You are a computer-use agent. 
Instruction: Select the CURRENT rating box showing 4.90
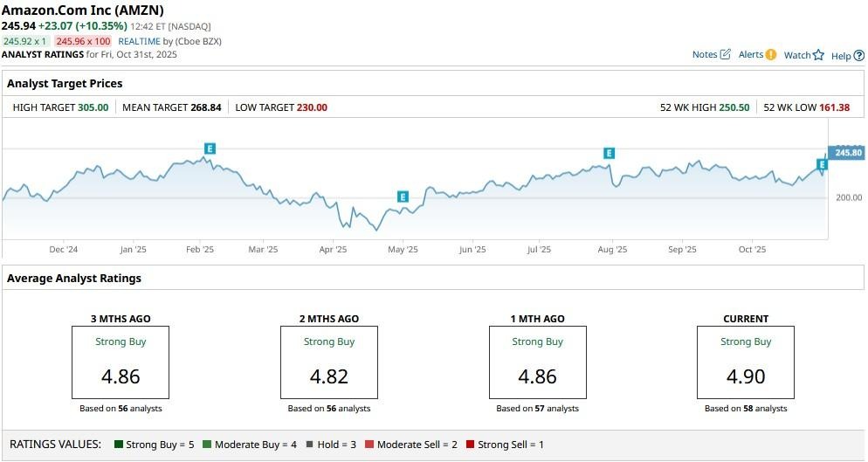(745, 362)
